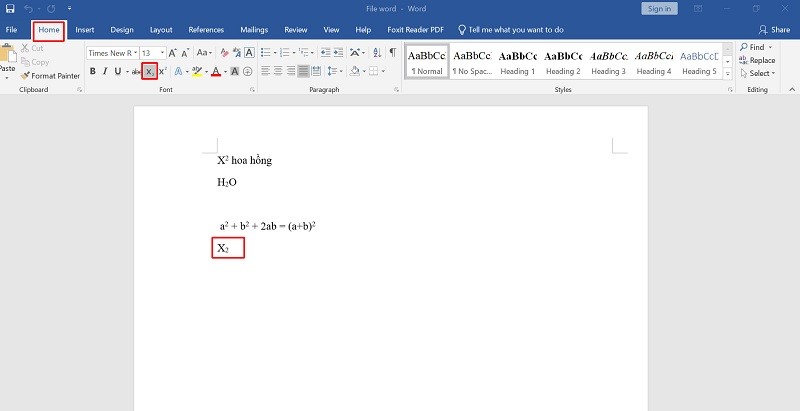Open the font name box
The height and width of the screenshot is (411, 800).
[x=113, y=53]
